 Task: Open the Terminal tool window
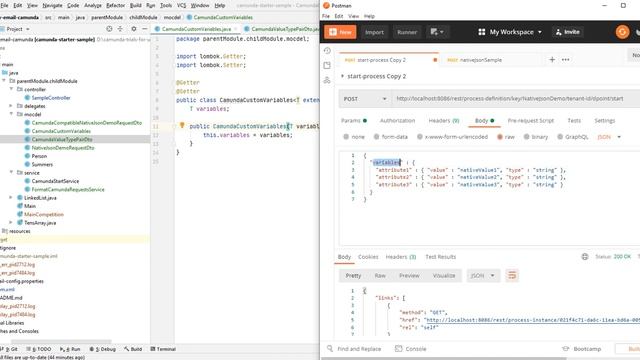point(163,349)
